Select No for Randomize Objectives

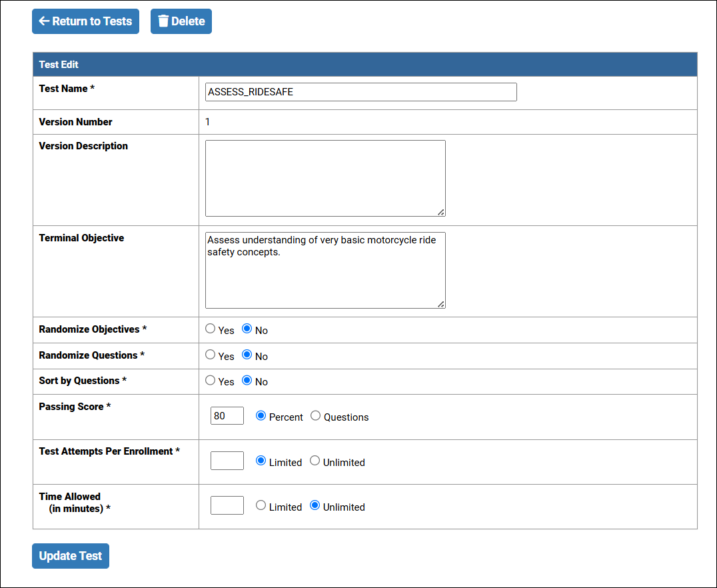tap(247, 329)
